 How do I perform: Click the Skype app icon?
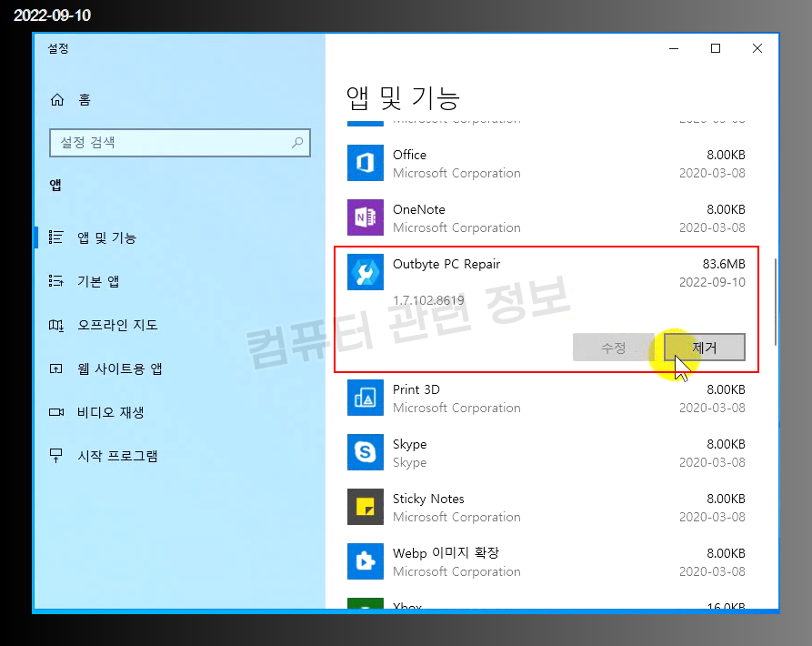[366, 452]
